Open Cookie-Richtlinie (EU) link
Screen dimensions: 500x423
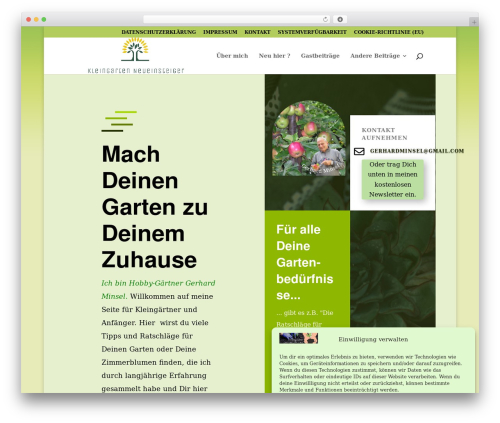point(389,32)
